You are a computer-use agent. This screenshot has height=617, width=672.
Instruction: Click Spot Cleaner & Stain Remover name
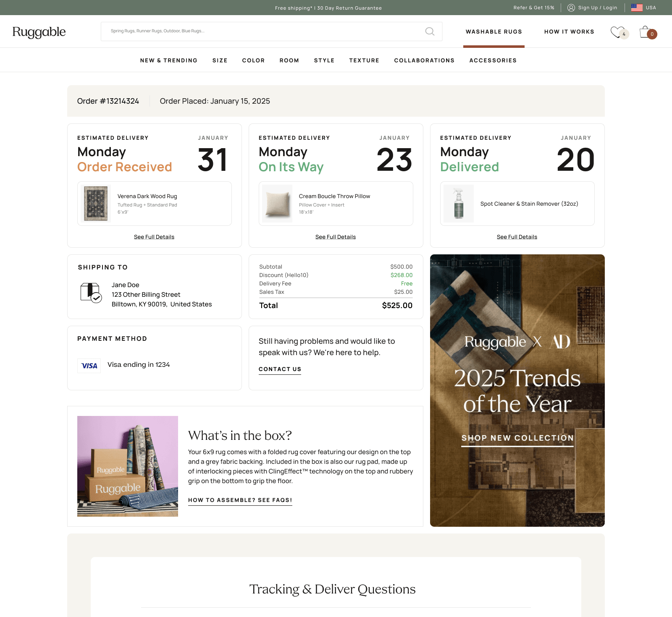point(529,204)
